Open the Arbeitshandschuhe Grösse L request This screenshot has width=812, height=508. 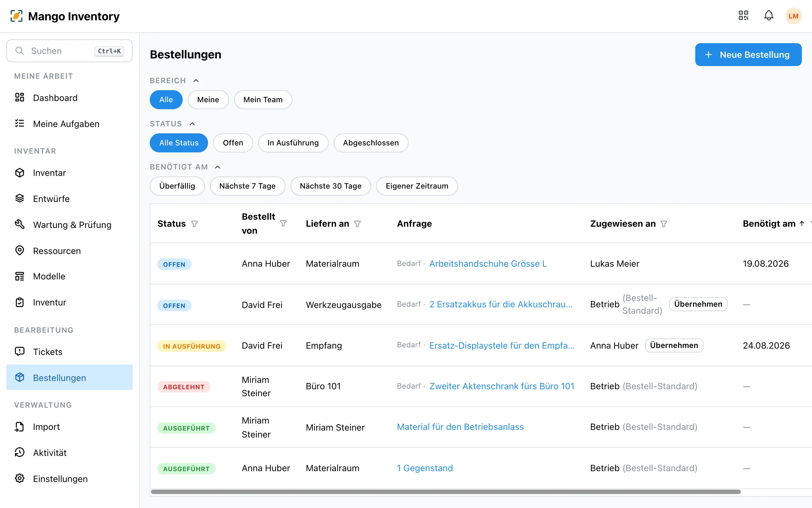[488, 264]
